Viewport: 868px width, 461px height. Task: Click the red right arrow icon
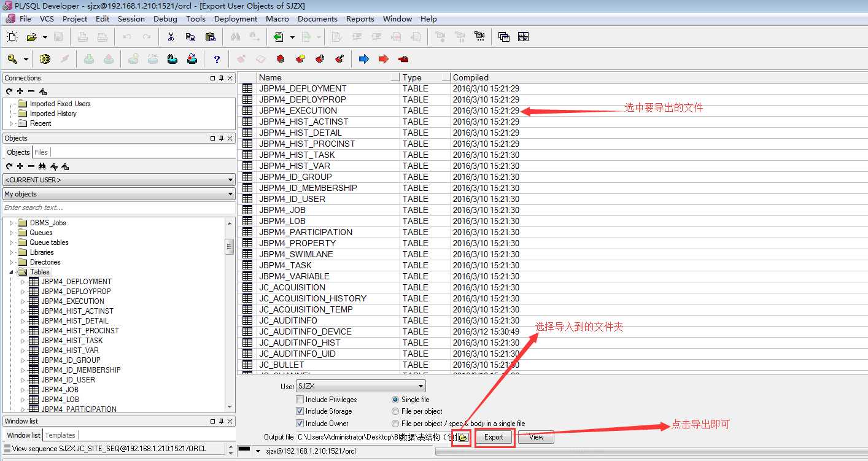[x=384, y=59]
